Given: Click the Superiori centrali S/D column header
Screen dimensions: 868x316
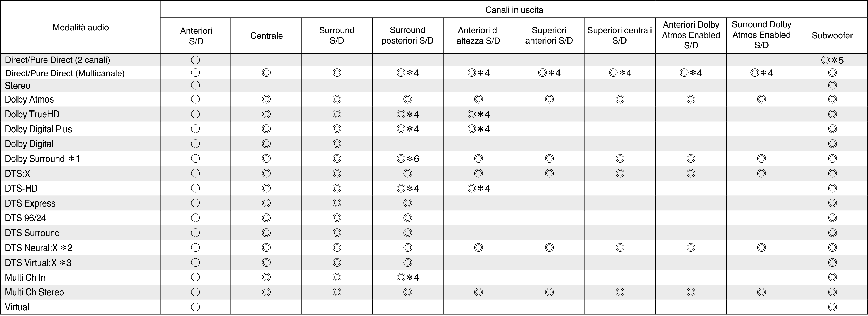Looking at the screenshot, I should click(619, 35).
